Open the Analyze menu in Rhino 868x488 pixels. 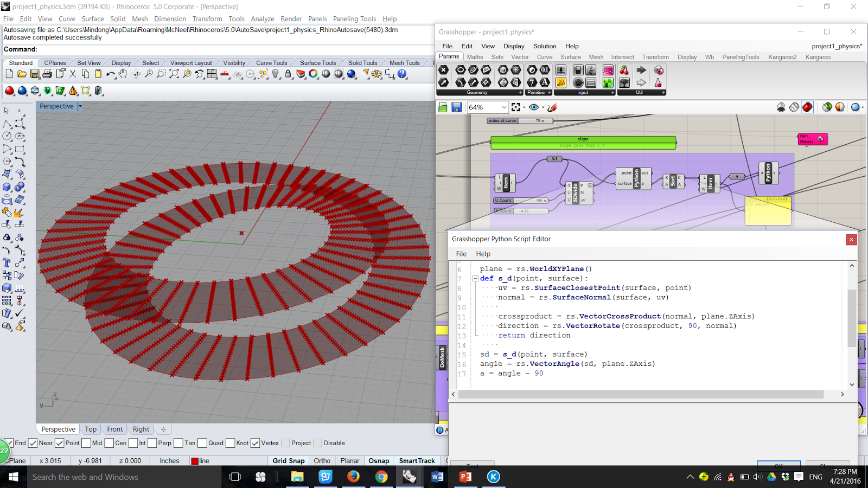pyautogui.click(x=262, y=19)
